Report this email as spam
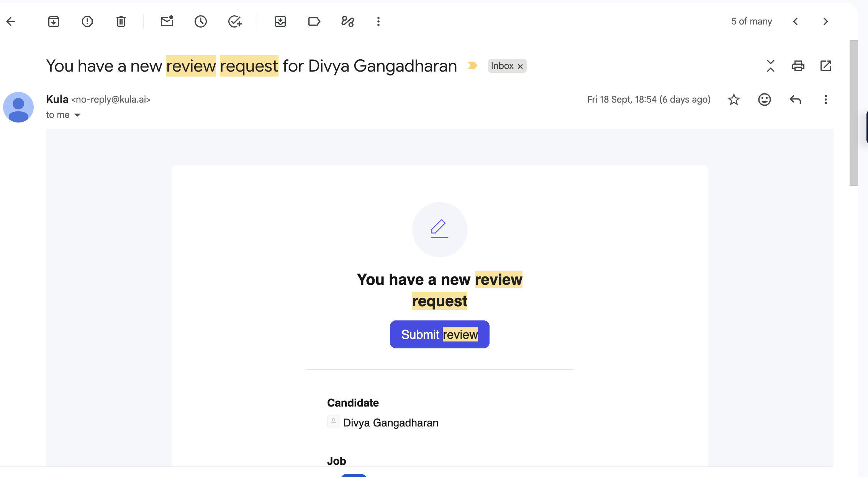868x477 pixels. click(x=87, y=21)
